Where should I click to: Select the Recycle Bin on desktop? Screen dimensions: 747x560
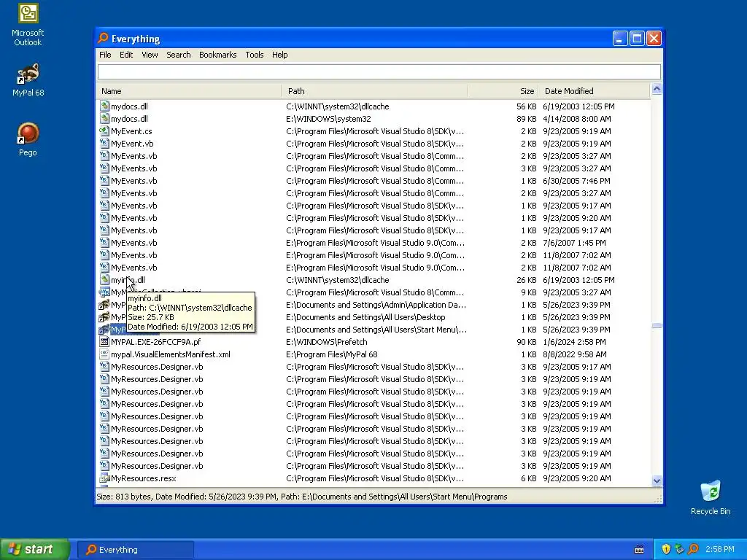(711, 497)
